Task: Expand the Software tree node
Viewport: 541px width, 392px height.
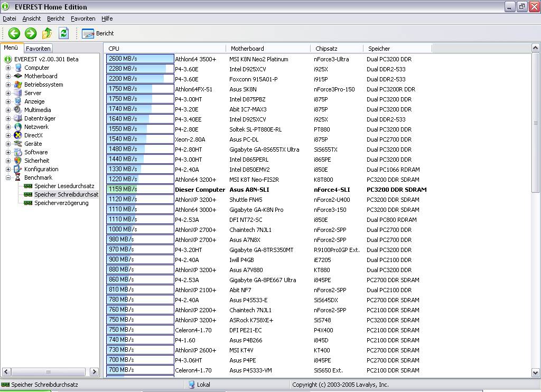Action: 8,152
